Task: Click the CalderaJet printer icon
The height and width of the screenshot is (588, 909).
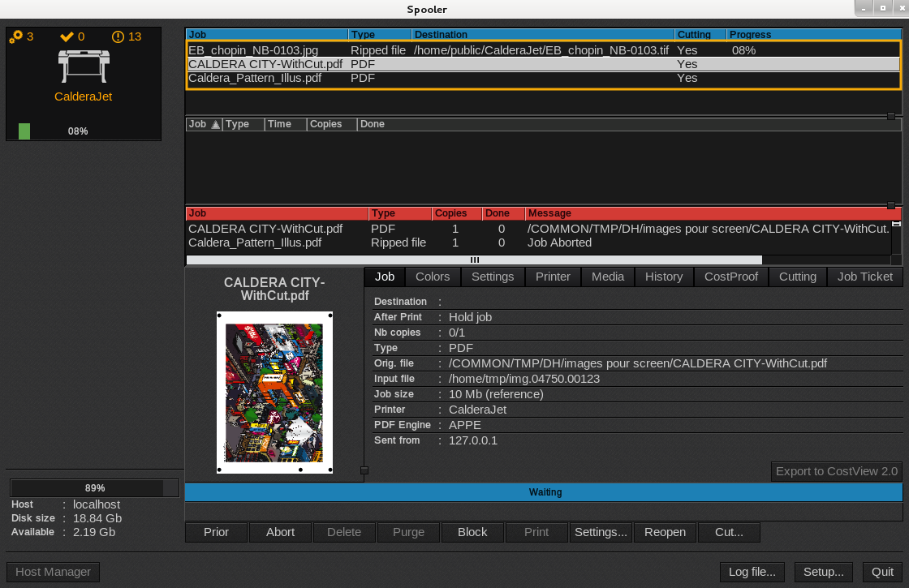Action: (83, 67)
